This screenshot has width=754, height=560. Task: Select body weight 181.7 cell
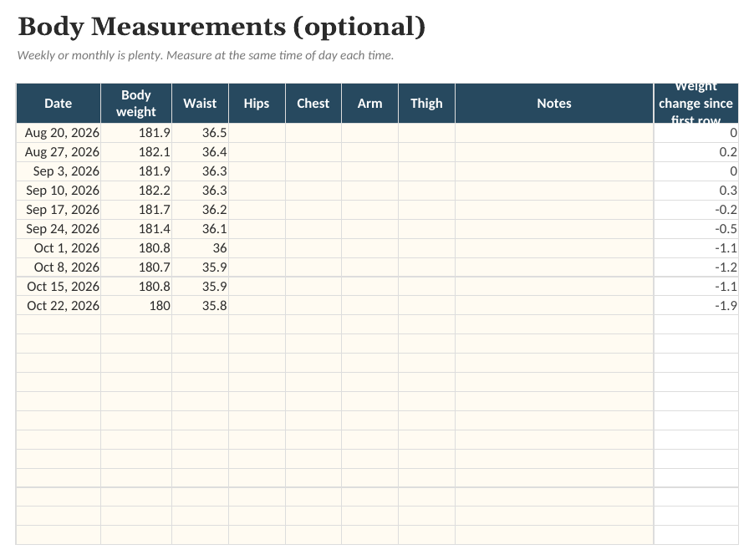[x=136, y=210]
